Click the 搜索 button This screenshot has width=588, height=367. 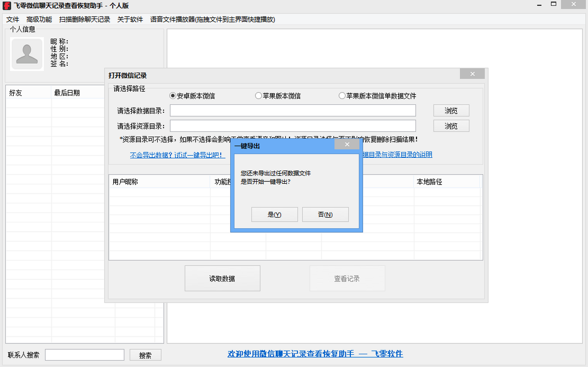146,355
